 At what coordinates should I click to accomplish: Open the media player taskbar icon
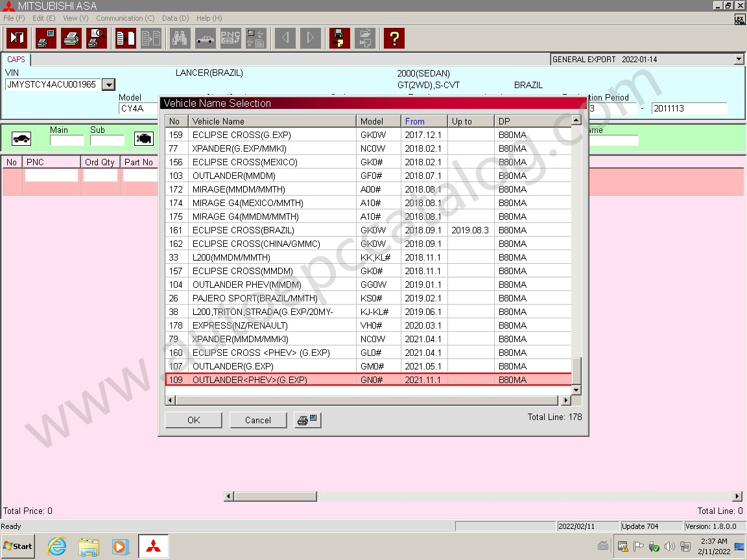[x=121, y=546]
